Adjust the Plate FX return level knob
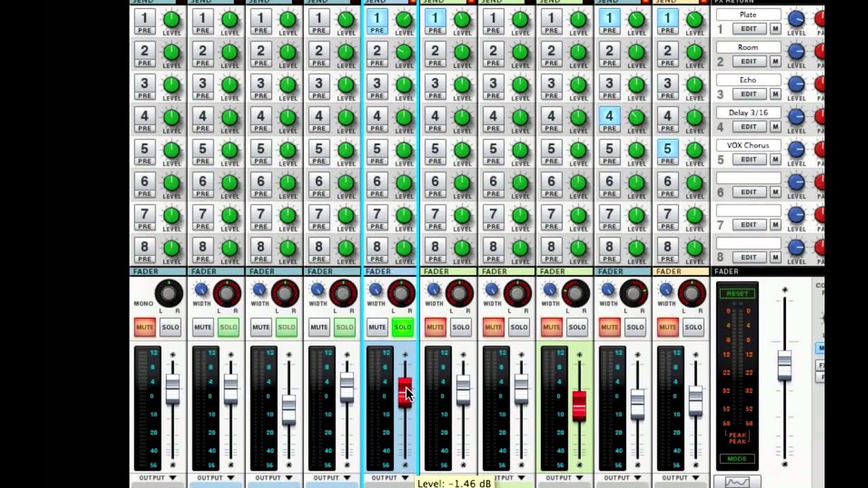The width and height of the screenshot is (868, 488). (x=796, y=19)
